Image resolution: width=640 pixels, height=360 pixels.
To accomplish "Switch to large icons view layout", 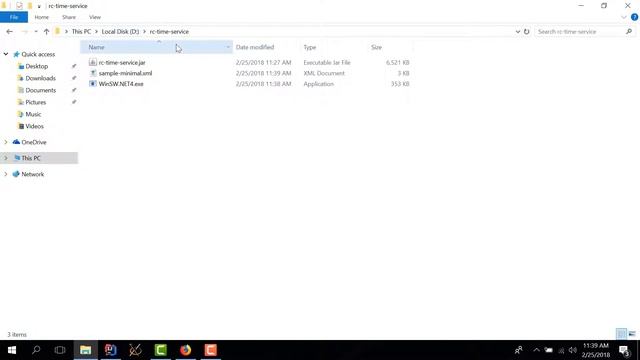I will pos(632,334).
